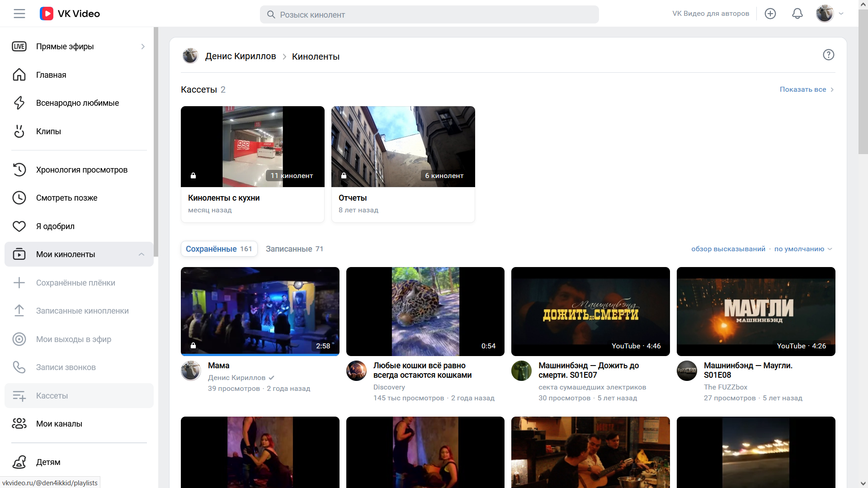Screen dimensions: 868x488
Task: Open Я одобрил liked videos
Action: point(55,226)
